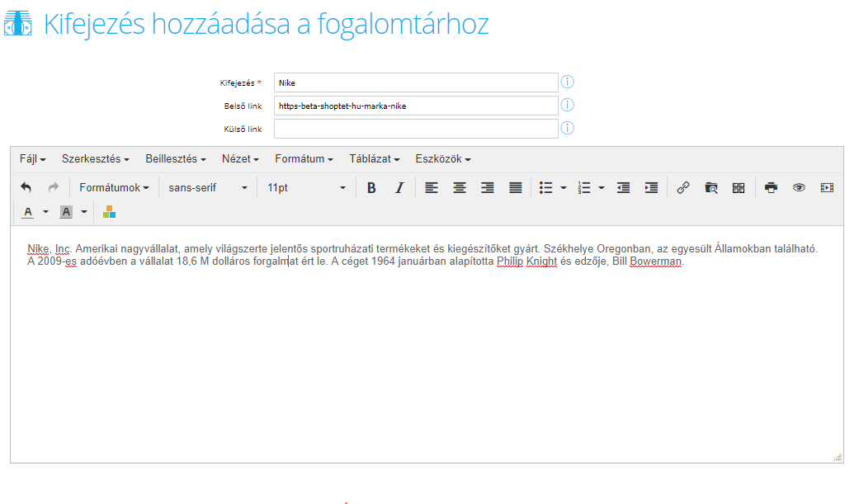Insert a media video
859x504 pixels.
[827, 187]
